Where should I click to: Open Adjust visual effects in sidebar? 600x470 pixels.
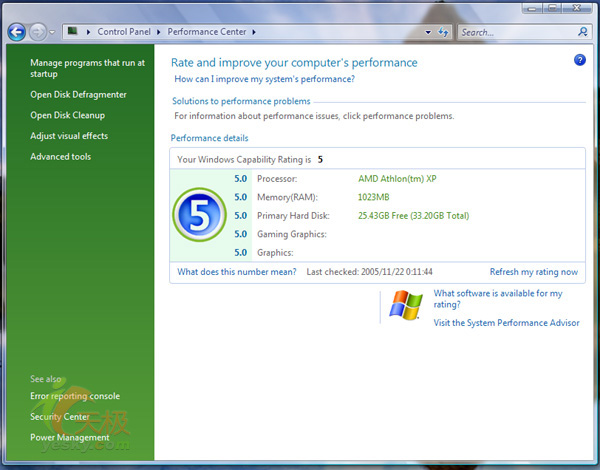coord(69,136)
